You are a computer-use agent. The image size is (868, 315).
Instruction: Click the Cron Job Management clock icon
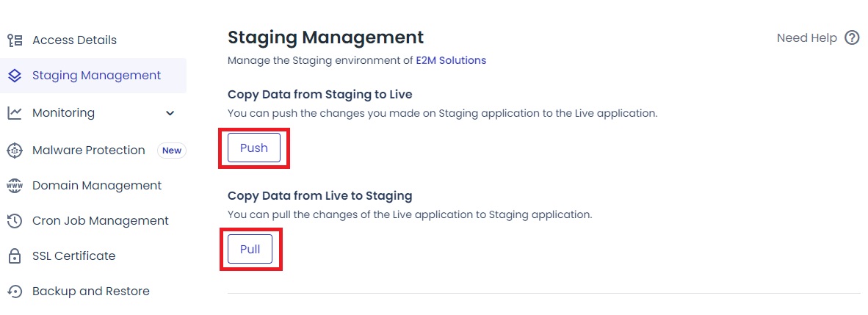(14, 221)
